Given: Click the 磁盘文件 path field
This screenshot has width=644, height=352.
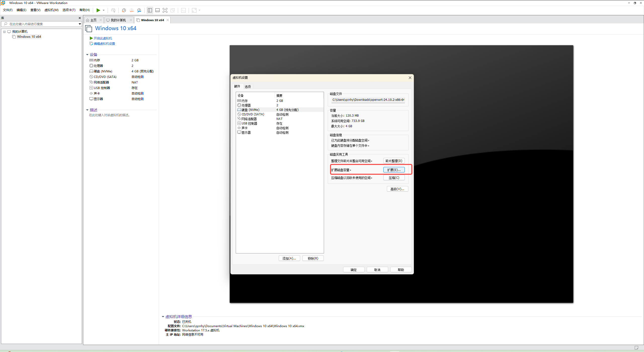Looking at the screenshot, I should pyautogui.click(x=368, y=100).
